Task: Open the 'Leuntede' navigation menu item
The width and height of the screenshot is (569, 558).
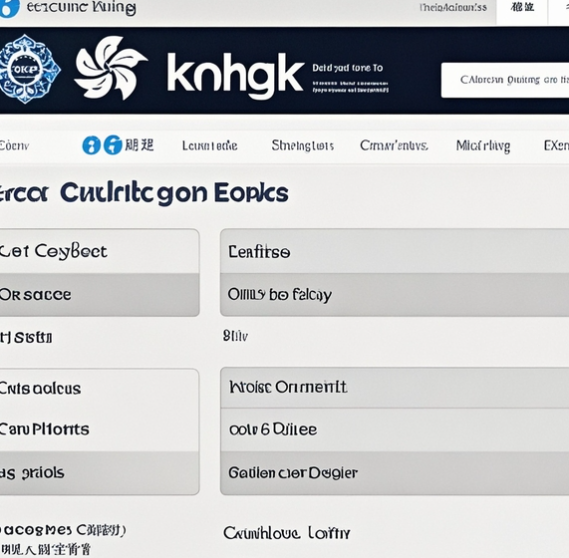Action: pyautogui.click(x=210, y=146)
